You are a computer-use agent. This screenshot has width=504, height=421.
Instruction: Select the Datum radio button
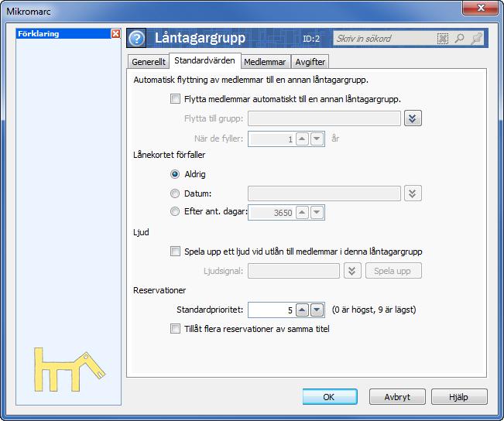[175, 193]
